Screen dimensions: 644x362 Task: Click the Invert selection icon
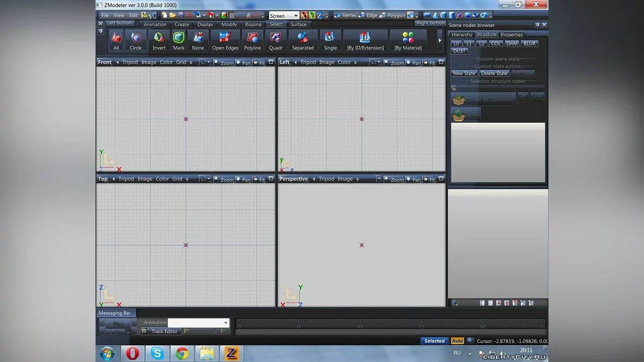point(159,39)
